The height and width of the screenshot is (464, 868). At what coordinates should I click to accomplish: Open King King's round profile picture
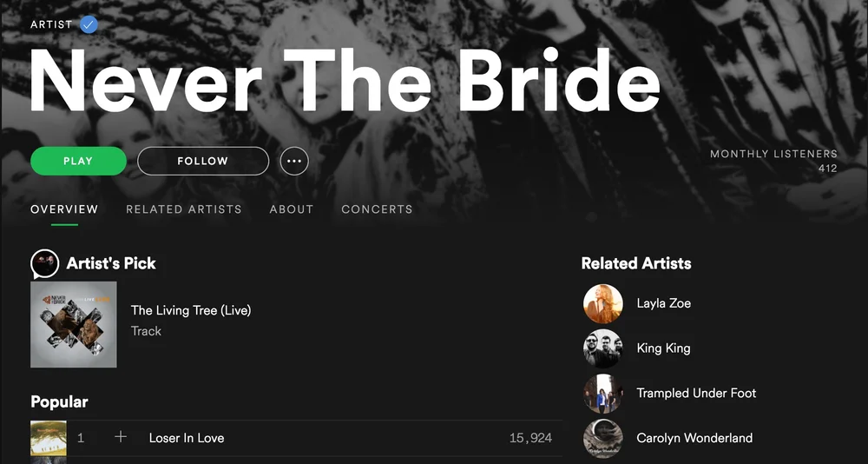(x=603, y=348)
